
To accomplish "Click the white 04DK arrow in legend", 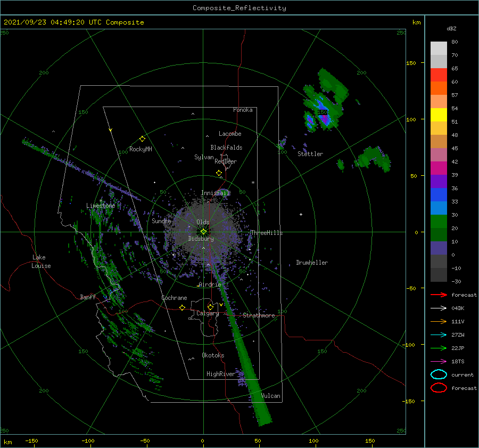I will click(x=439, y=308).
